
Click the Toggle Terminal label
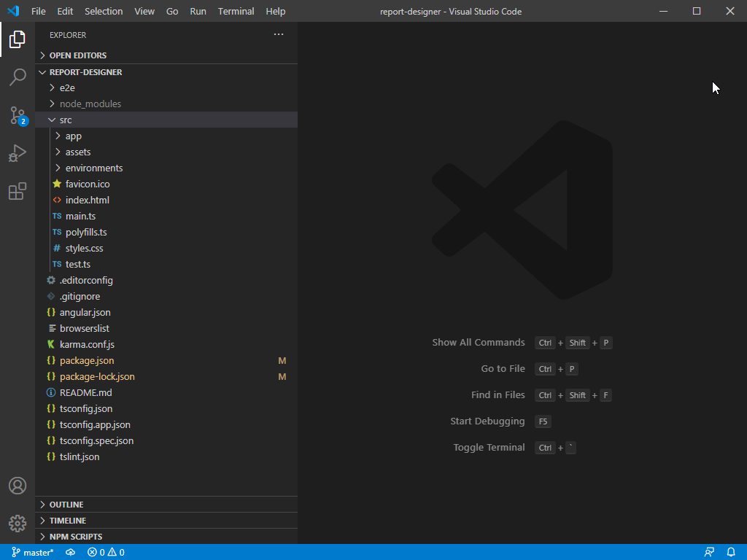pyautogui.click(x=489, y=447)
